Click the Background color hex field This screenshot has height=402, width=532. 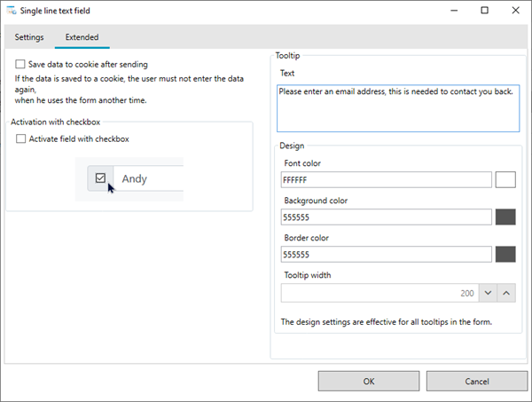tap(386, 217)
